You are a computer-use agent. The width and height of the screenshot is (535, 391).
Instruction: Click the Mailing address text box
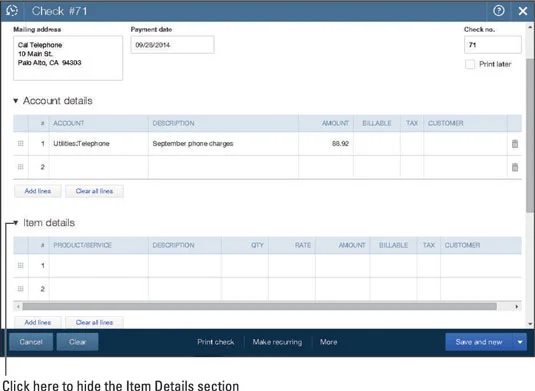68,58
